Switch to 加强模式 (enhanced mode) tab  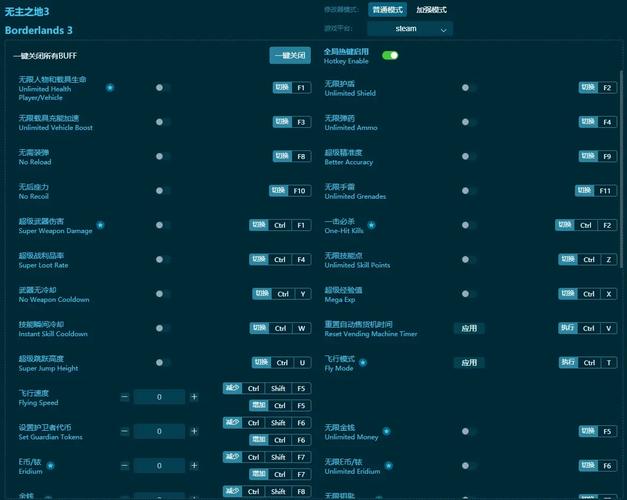pos(432,10)
